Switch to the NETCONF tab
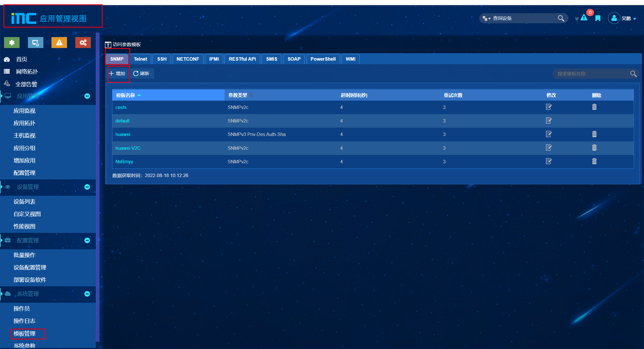 pyautogui.click(x=188, y=59)
